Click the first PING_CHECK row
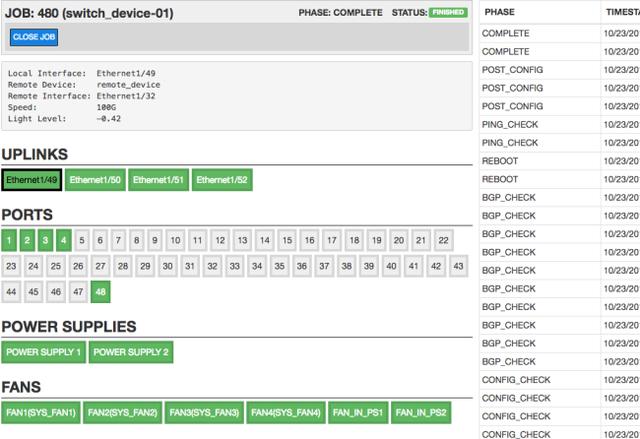The width and height of the screenshot is (640, 439). [x=560, y=124]
